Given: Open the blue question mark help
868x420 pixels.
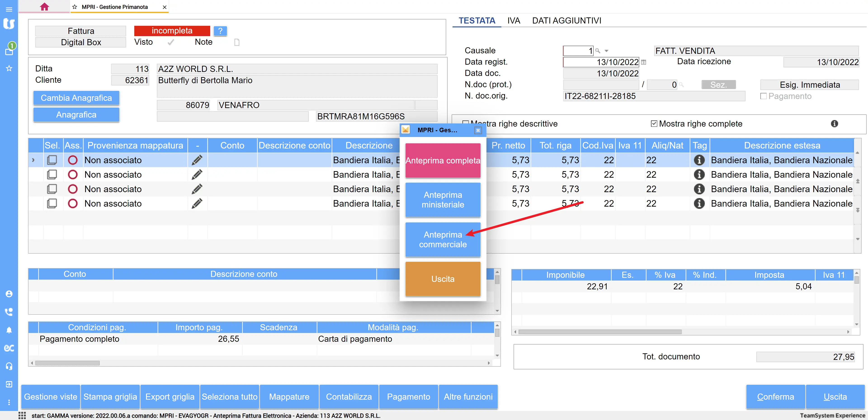Looking at the screenshot, I should click(220, 31).
